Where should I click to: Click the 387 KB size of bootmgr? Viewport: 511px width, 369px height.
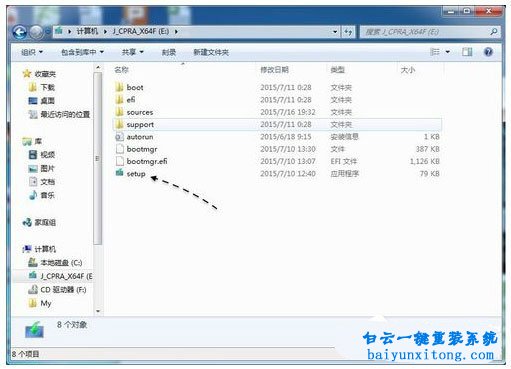[x=427, y=149]
